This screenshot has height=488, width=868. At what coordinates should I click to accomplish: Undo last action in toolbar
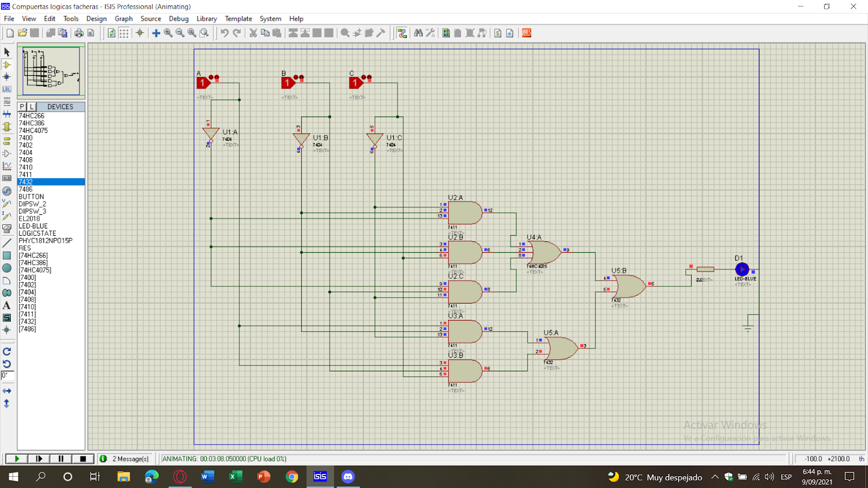click(225, 33)
